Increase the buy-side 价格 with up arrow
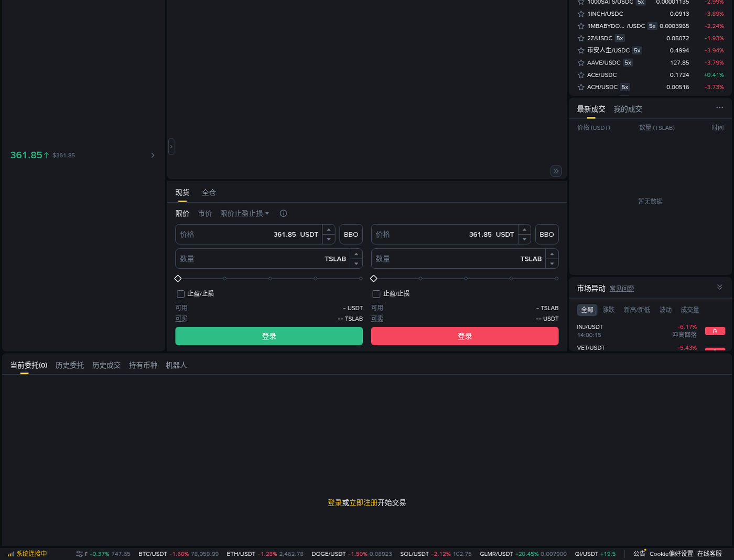 [x=329, y=229]
